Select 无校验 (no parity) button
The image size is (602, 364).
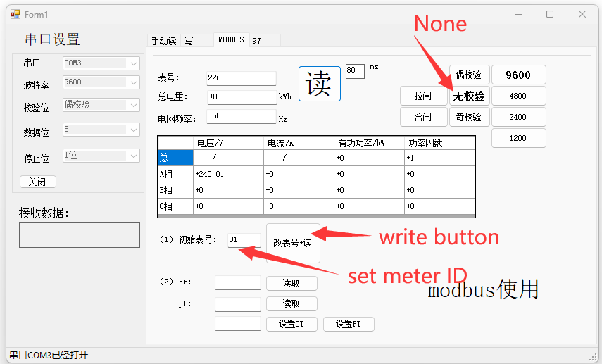[469, 96]
